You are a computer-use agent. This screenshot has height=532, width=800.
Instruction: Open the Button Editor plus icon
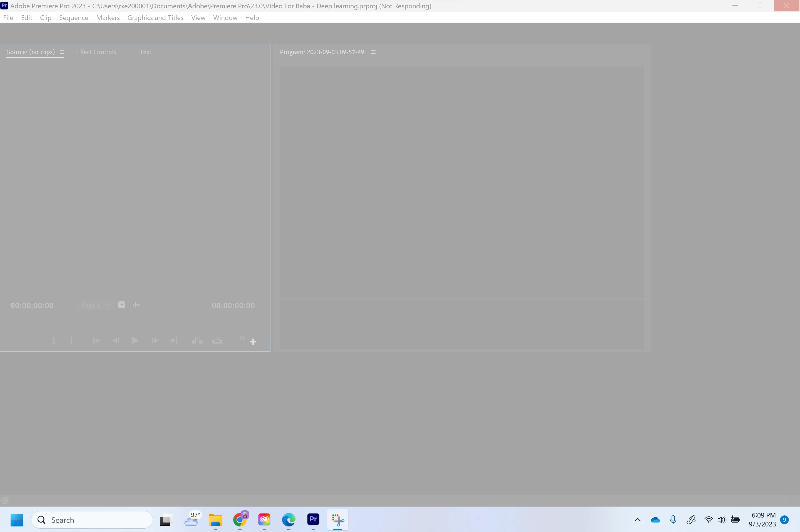pyautogui.click(x=253, y=342)
